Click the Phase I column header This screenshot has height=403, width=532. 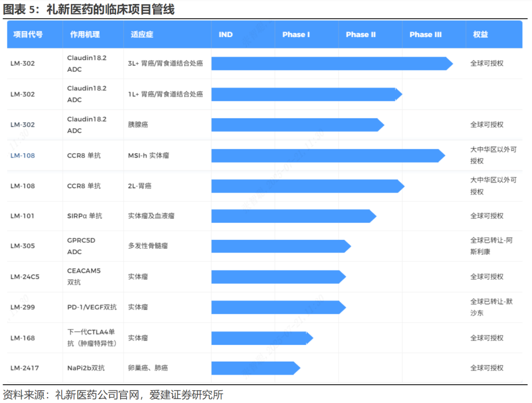pyautogui.click(x=296, y=34)
